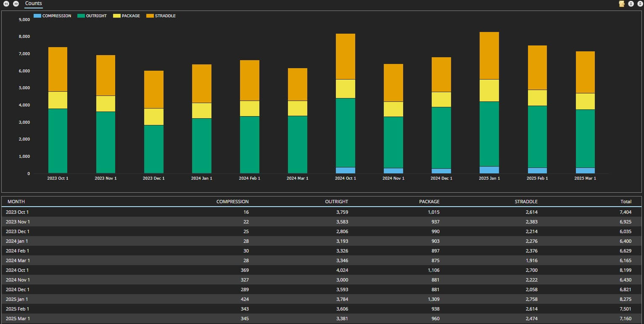Click the 2025 Jan 1 total value 8,275

tap(626, 299)
